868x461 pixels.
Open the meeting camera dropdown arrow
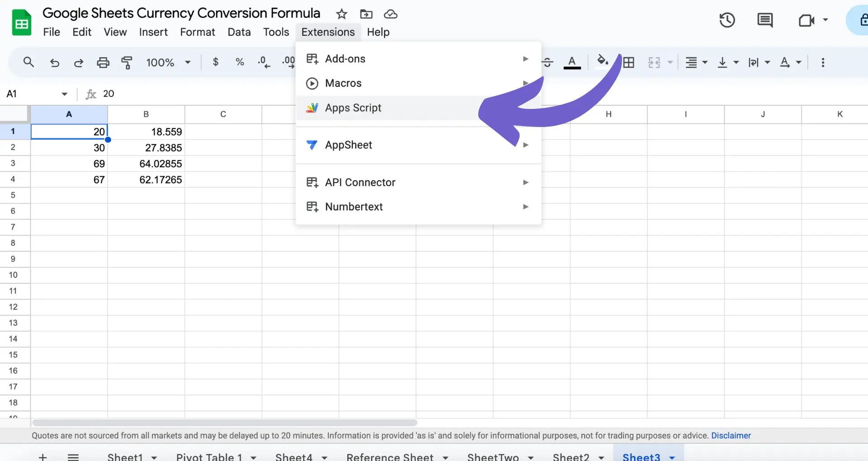pos(826,20)
